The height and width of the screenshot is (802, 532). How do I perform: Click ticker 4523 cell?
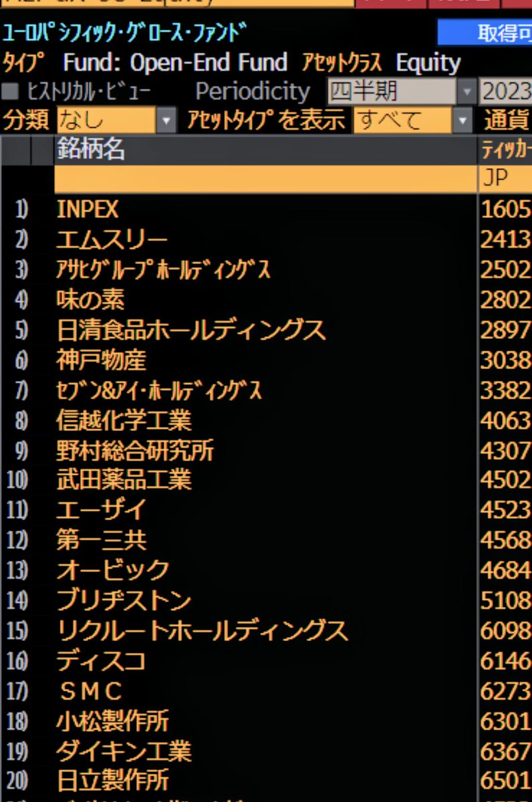tap(506, 511)
